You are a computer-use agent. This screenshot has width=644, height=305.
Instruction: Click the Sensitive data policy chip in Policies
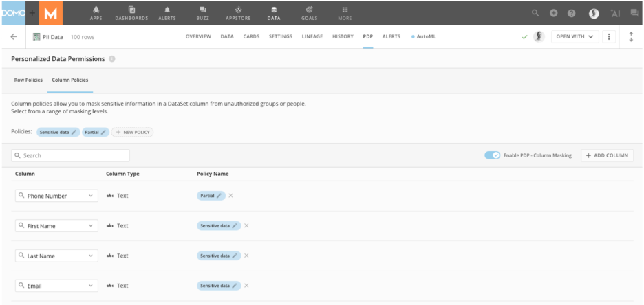click(58, 133)
